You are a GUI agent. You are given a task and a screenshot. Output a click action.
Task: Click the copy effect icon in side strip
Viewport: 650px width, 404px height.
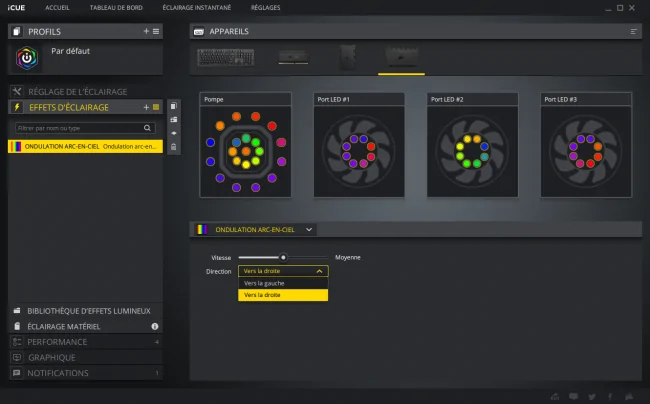(x=174, y=106)
